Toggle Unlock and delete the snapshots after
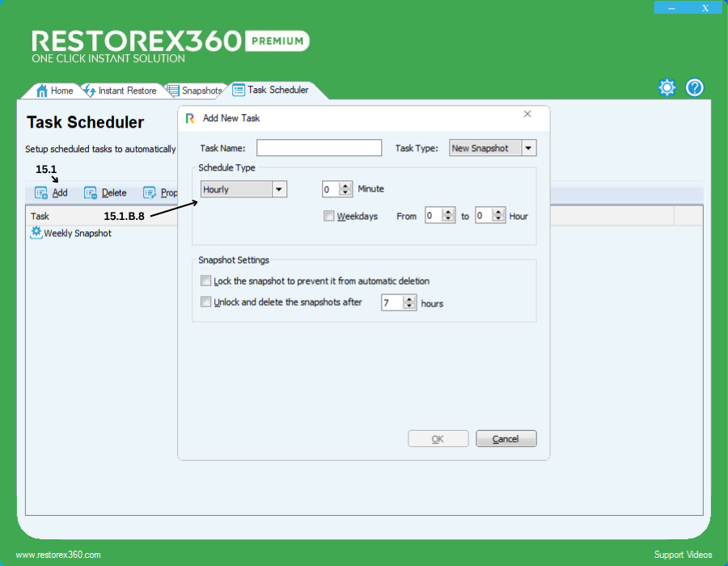The height and width of the screenshot is (566, 728). (x=205, y=302)
